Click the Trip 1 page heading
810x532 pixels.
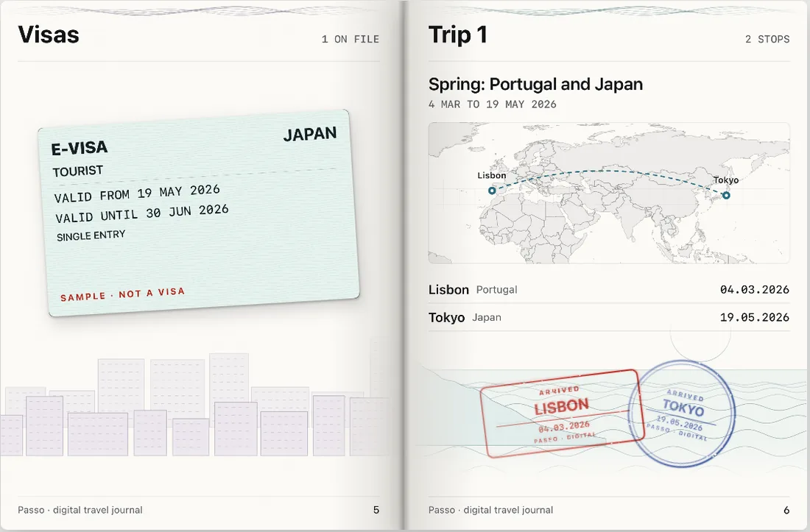tap(458, 35)
